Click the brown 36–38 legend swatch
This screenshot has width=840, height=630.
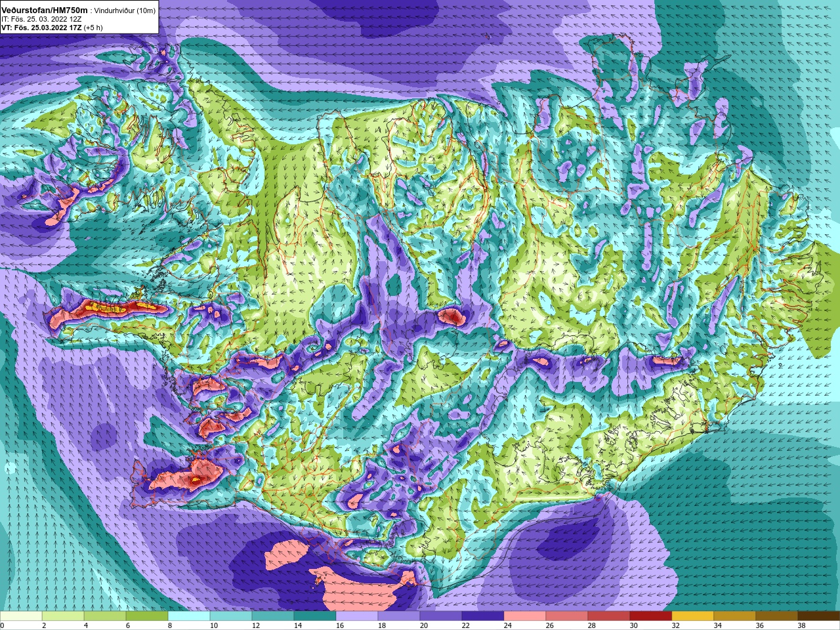pyautogui.click(x=777, y=616)
